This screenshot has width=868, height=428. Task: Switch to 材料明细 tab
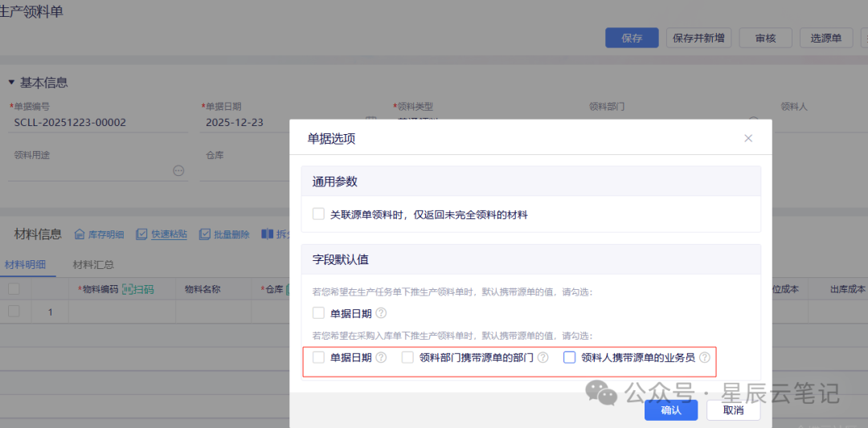click(x=26, y=264)
